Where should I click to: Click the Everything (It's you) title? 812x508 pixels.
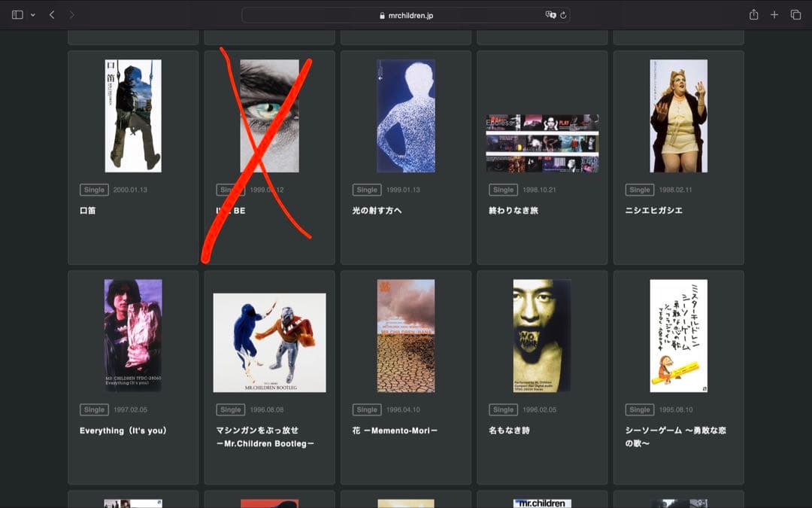coord(123,430)
